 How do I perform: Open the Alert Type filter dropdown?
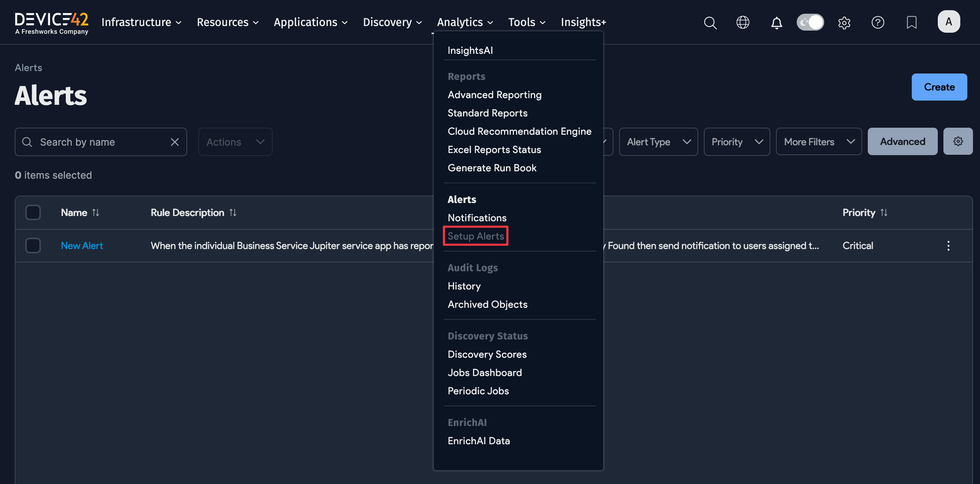(x=658, y=141)
